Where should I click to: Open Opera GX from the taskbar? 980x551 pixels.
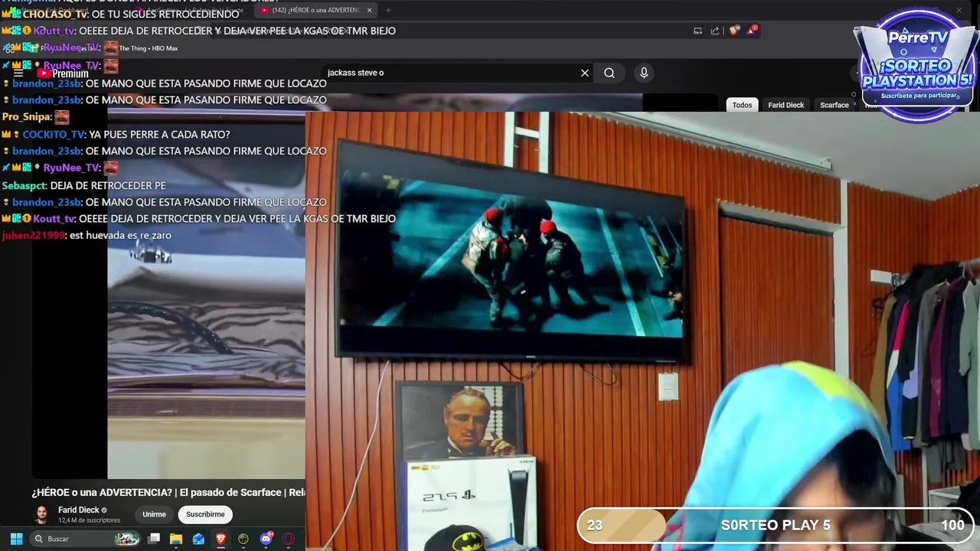click(289, 539)
